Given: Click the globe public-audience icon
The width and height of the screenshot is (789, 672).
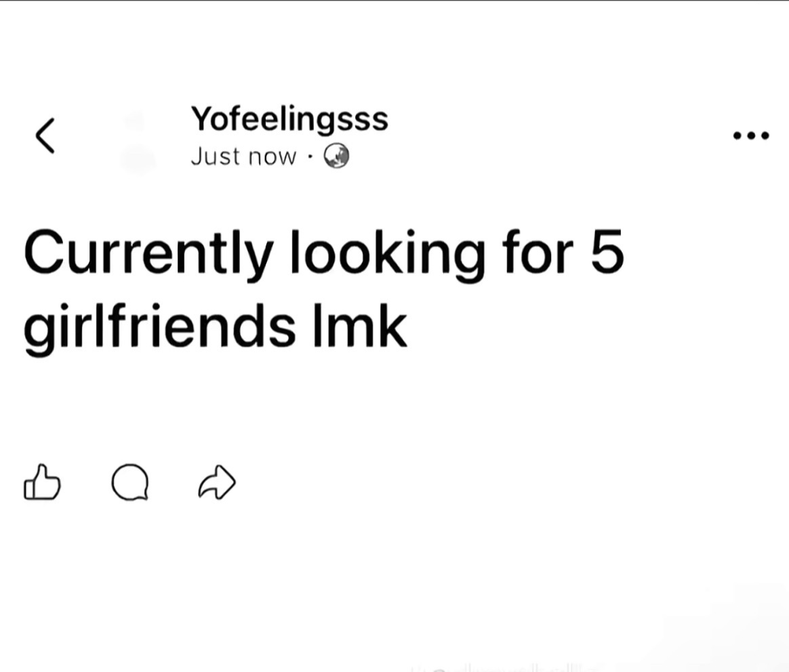Looking at the screenshot, I should click(x=336, y=156).
